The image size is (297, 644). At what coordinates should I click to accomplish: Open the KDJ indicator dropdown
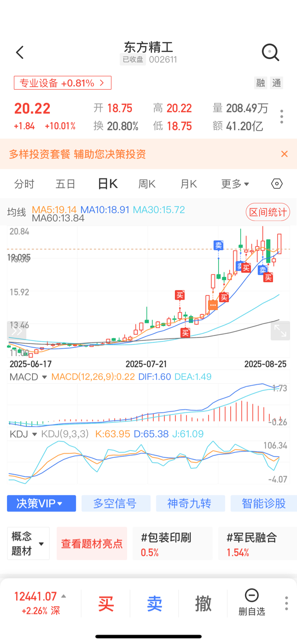(23, 434)
